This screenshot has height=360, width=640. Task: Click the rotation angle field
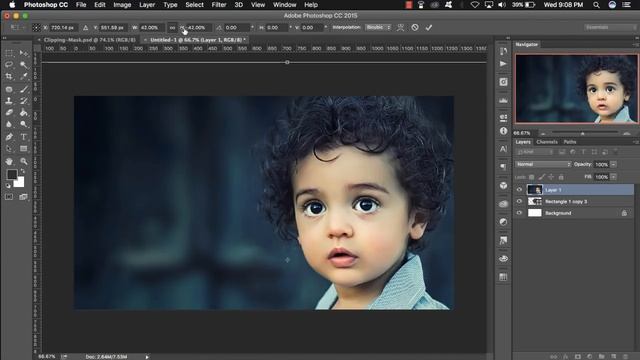point(236,28)
